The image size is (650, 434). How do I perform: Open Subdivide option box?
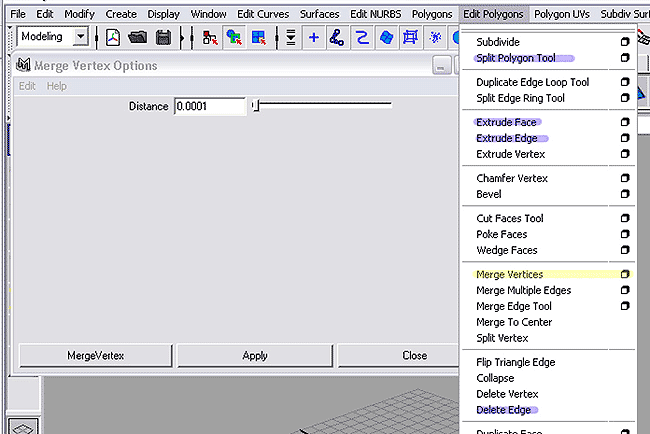point(625,42)
